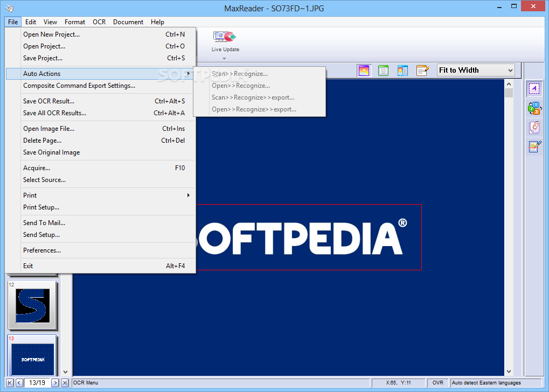The image size is (549, 392).
Task: Open the text edit view icon
Action: pyautogui.click(x=422, y=71)
